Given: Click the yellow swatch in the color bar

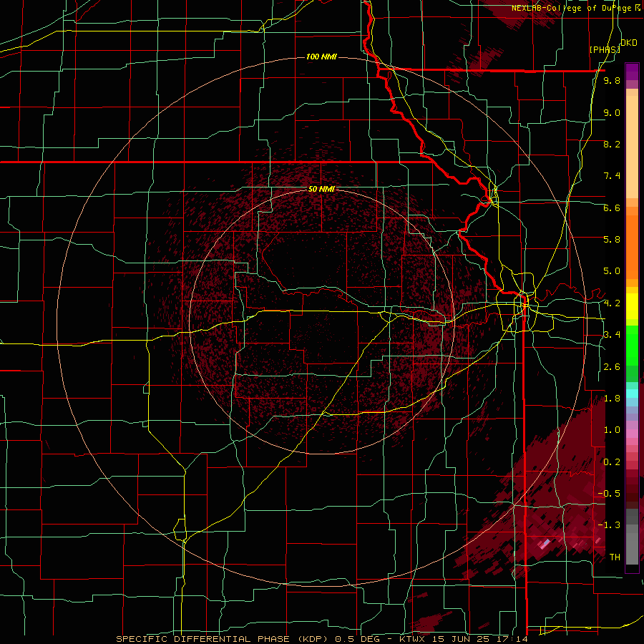Looking at the screenshot, I should point(632,306).
